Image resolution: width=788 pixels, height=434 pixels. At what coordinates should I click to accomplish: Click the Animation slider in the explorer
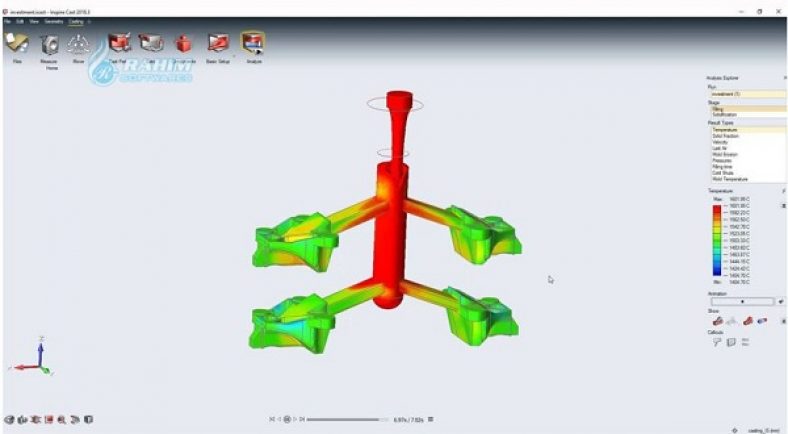pyautogui.click(x=742, y=301)
